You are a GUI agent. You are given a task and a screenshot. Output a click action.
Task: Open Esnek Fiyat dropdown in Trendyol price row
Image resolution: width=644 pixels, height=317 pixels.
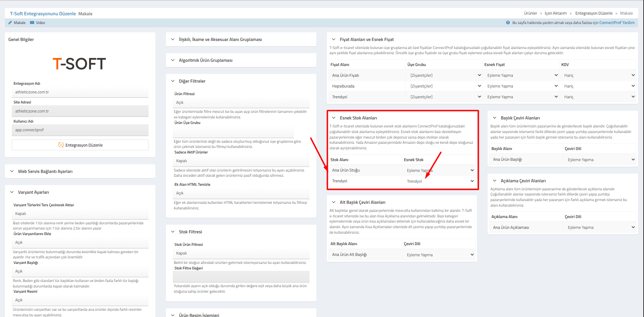[x=521, y=97]
